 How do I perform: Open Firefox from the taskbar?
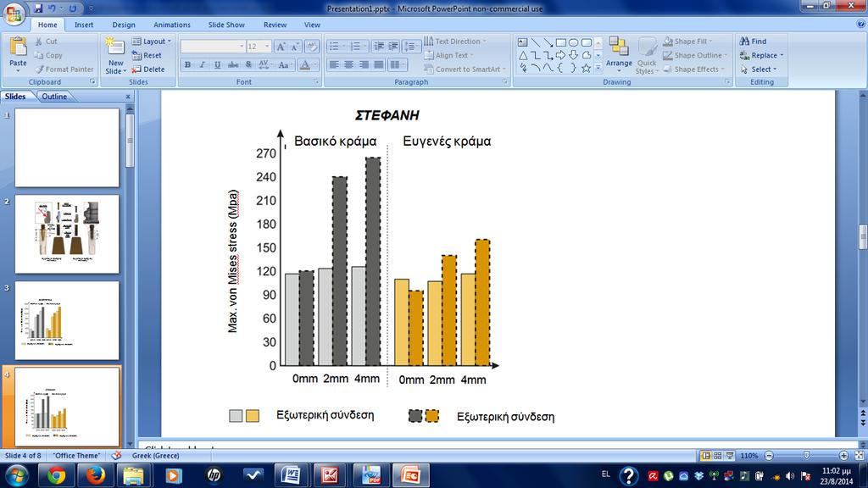95,475
